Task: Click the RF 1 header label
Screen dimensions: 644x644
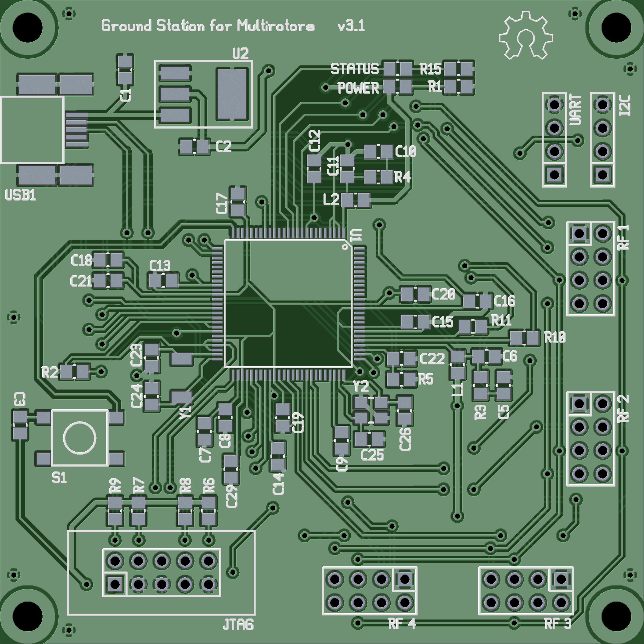Action: coord(624,237)
